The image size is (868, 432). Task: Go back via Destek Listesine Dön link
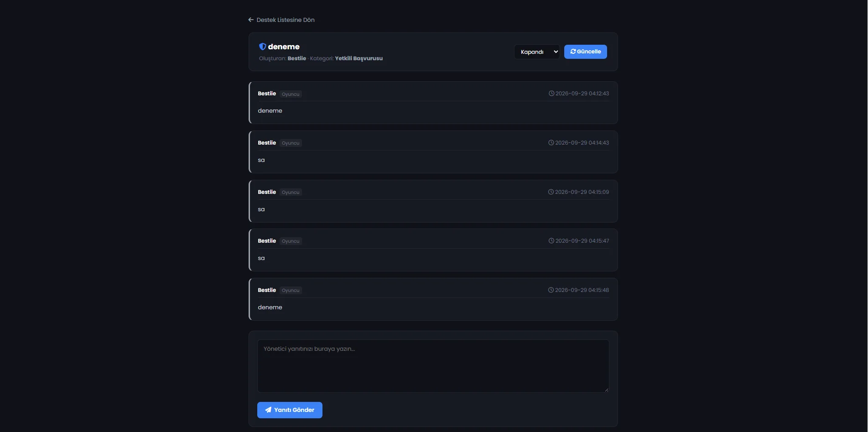point(281,20)
